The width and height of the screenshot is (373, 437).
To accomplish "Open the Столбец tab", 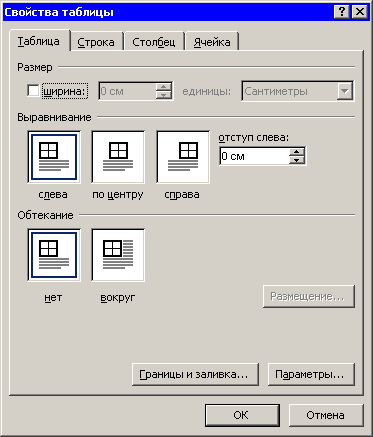I will click(x=153, y=42).
